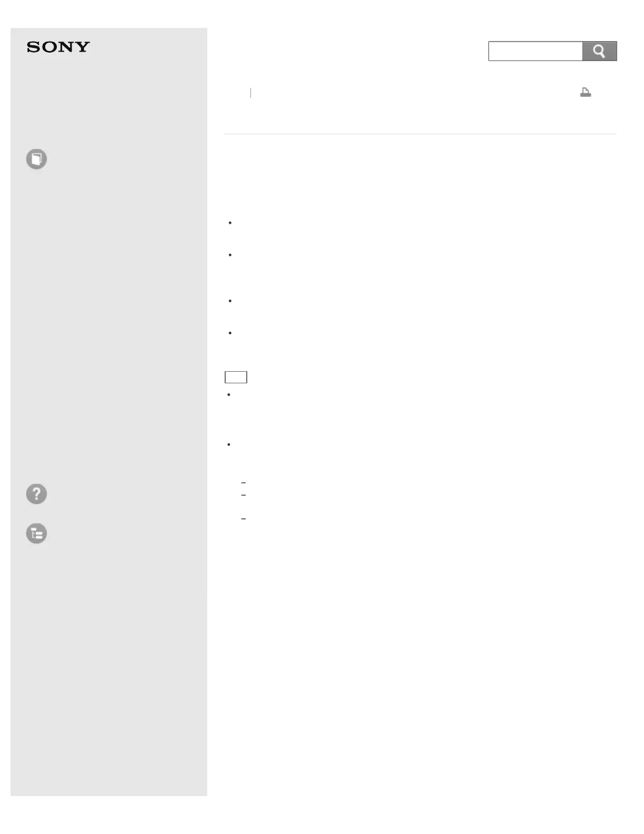This screenshot has width=644, height=834.
Task: Click the last bullet above the dashed list
Action: coord(229,444)
